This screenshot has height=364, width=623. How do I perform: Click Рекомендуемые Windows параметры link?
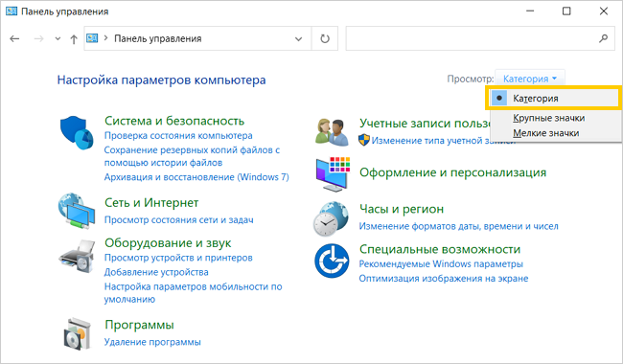click(x=441, y=264)
